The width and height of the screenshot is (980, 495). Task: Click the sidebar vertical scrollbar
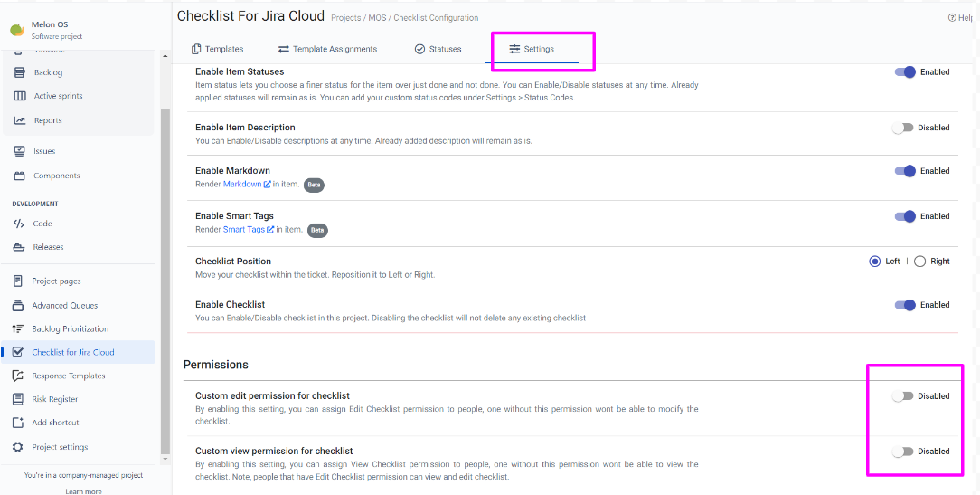(165, 271)
